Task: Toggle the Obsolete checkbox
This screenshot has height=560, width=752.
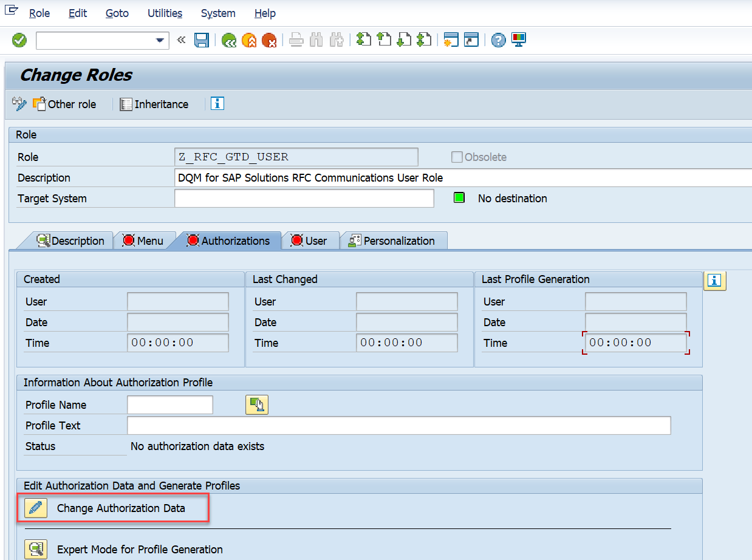Action: click(x=457, y=157)
